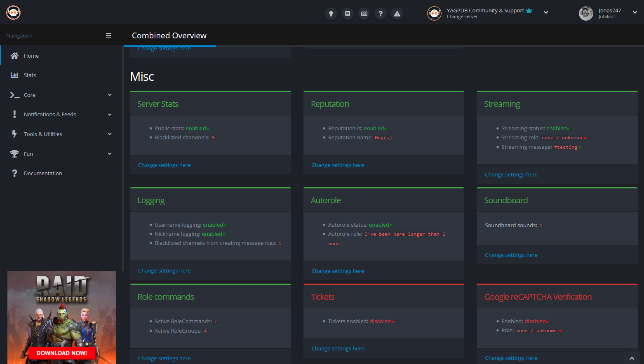This screenshot has height=364, width=644.
Task: Click the DOWNLOAD NOW! ad button
Action: pos(62,353)
